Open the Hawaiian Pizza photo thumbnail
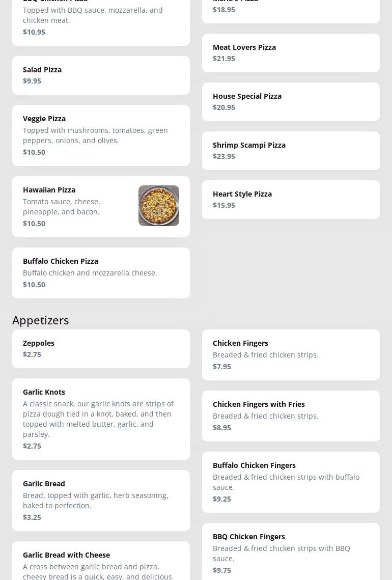Image resolution: width=392 pixels, height=580 pixels. 158,206
